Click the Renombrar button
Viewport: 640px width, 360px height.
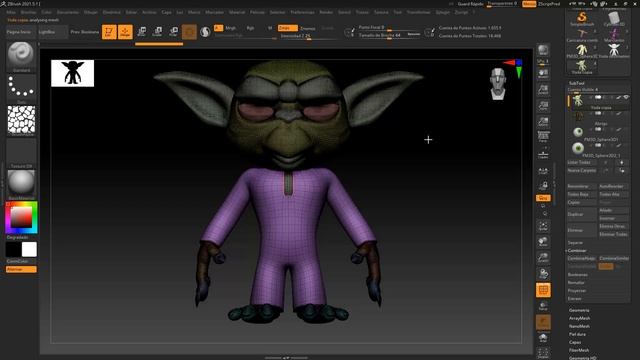point(582,187)
